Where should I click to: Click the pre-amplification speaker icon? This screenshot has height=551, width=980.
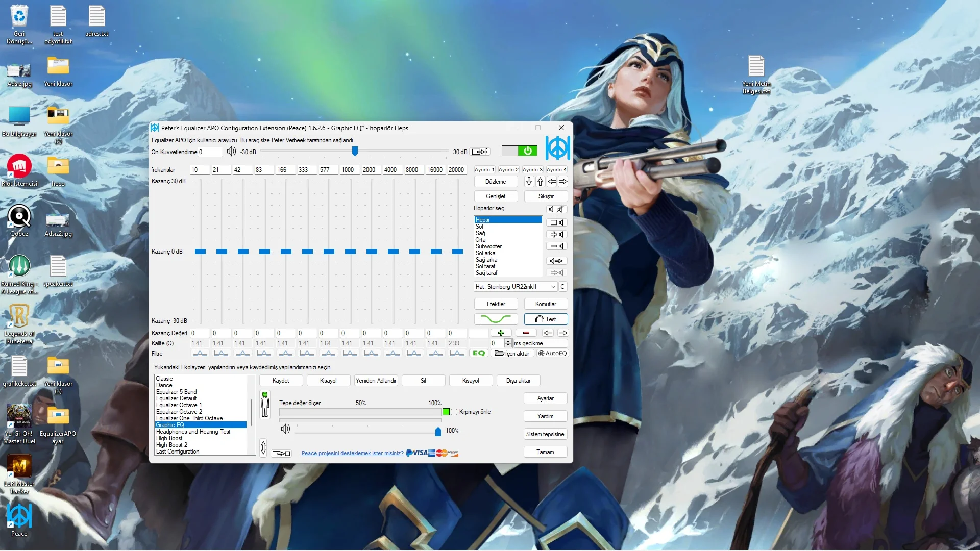tap(231, 152)
